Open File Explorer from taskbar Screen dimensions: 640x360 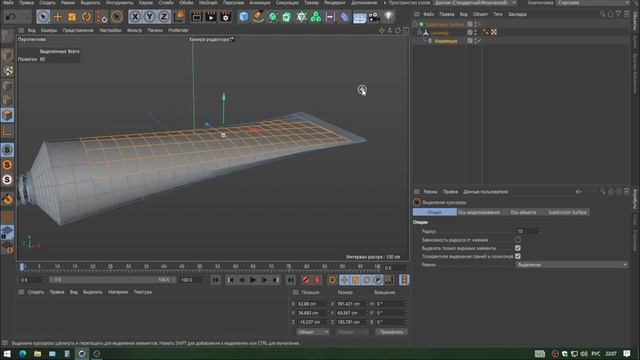click(37, 354)
